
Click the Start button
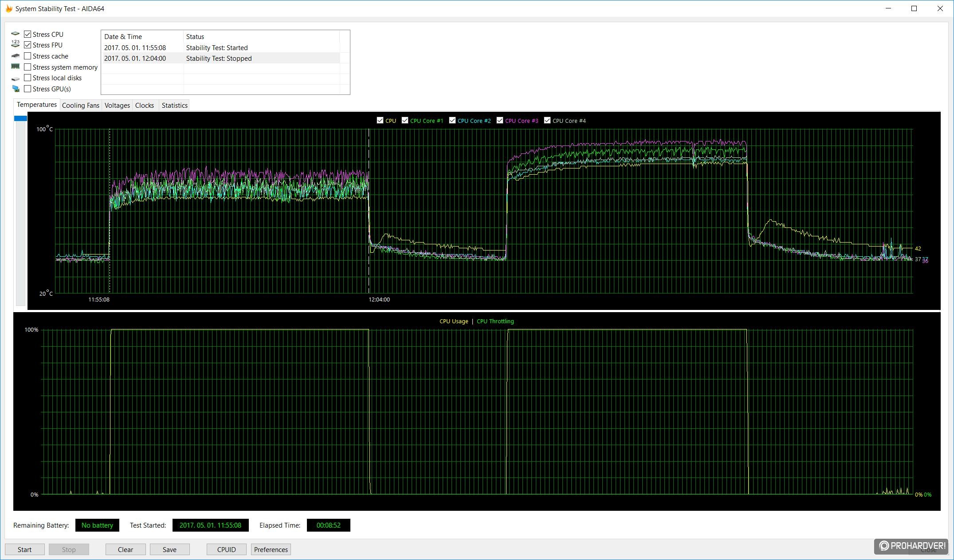click(x=24, y=549)
